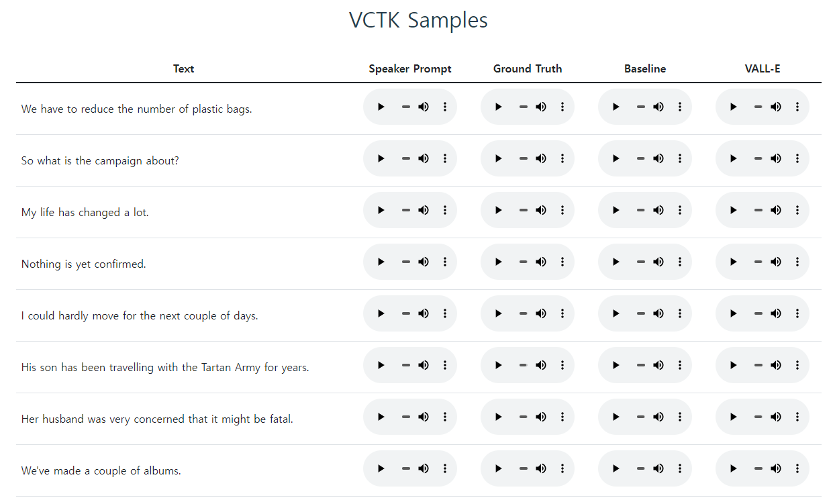835x504 pixels.
Task: Mute Ground Truth player in plastic bags row
Action: [x=541, y=107]
